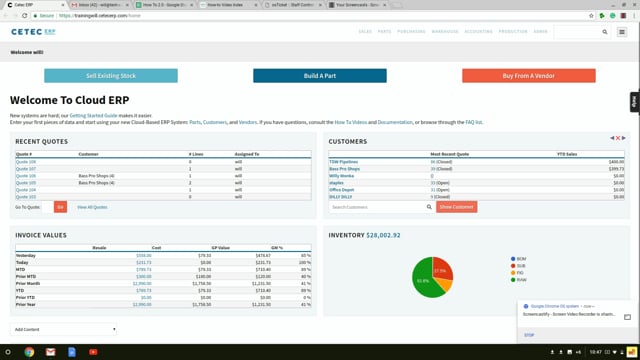
Task: Open the How To Videos link
Action: pos(351,122)
